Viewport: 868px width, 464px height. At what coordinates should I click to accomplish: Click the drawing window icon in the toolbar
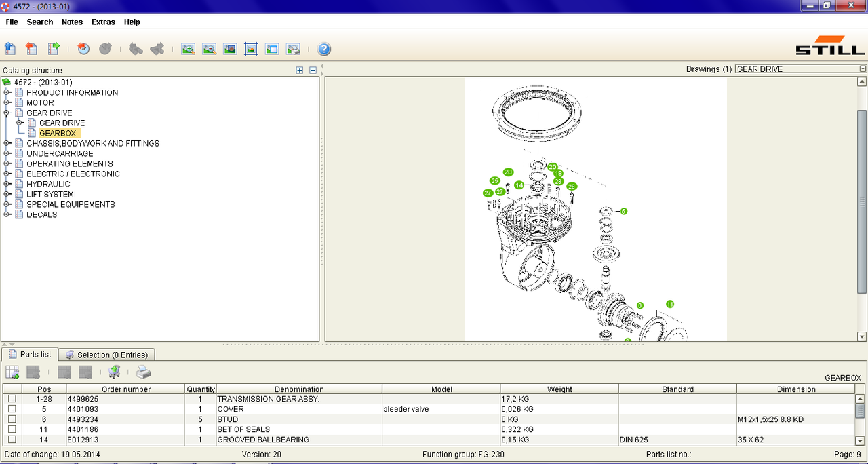pos(272,49)
